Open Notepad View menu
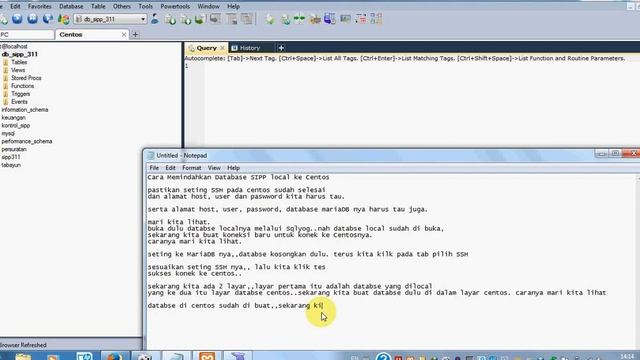 pos(214,168)
